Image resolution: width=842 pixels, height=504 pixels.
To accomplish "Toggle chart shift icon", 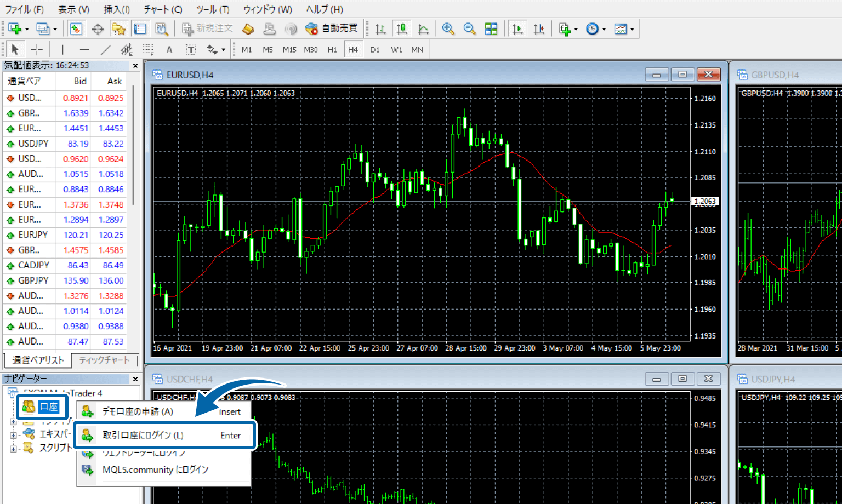I will click(x=539, y=28).
